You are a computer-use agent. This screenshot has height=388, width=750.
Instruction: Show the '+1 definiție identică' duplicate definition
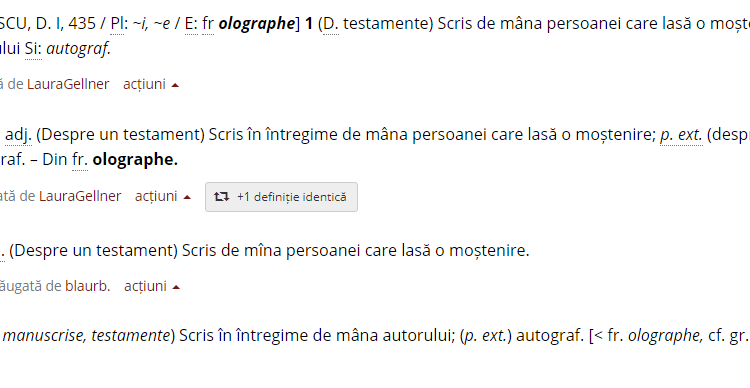coord(281,197)
